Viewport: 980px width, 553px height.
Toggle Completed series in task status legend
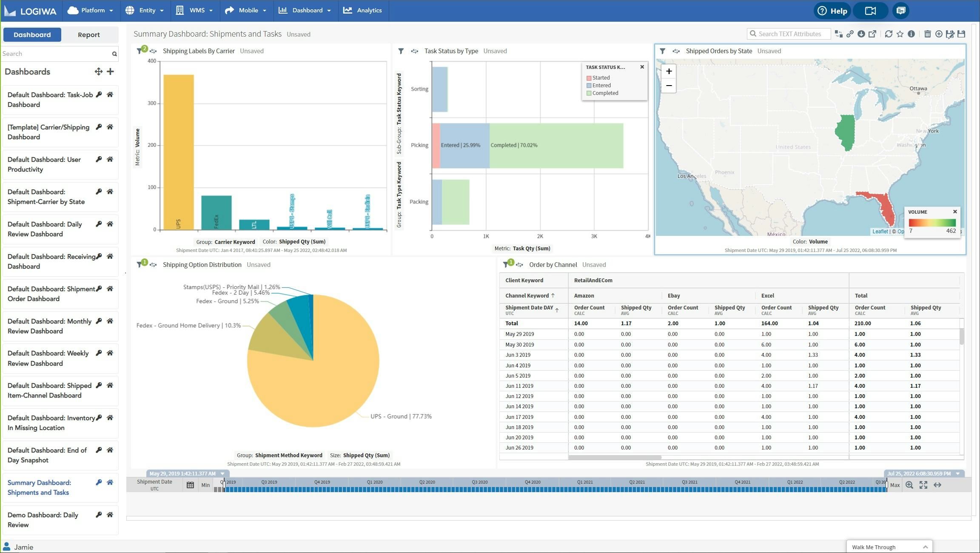coord(605,93)
